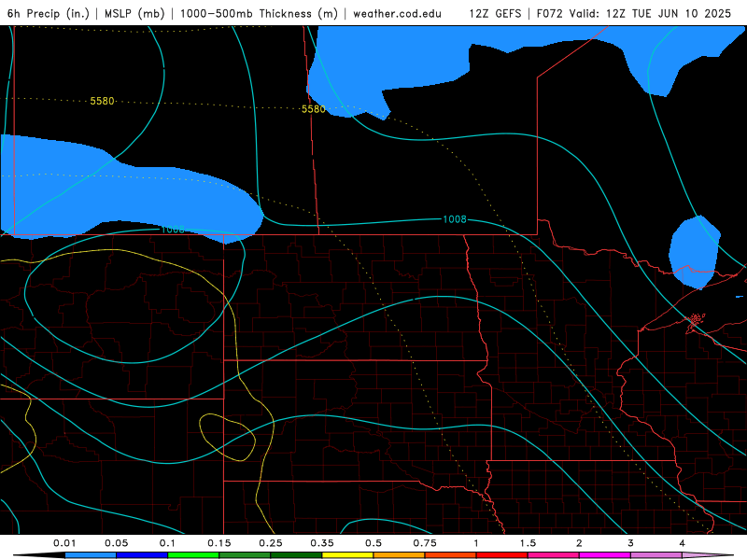Click the left '1008' isobar label on the state border
747x560 pixels.
(x=173, y=230)
